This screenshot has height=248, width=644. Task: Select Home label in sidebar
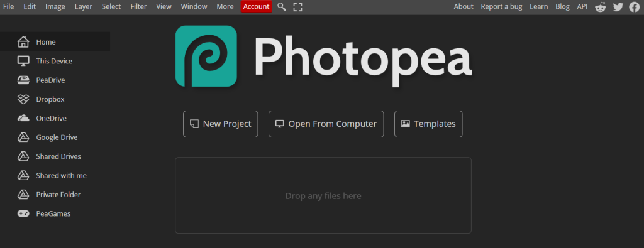pos(46,42)
